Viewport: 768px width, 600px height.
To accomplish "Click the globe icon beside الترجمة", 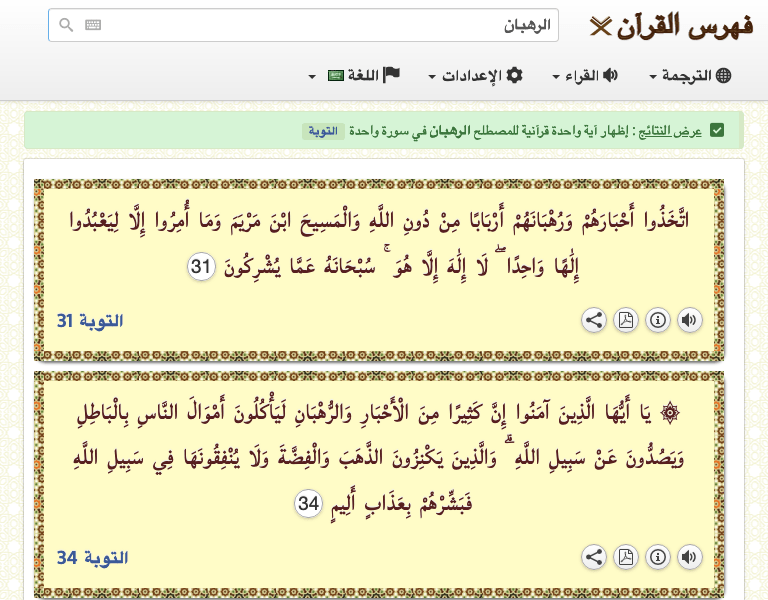I will click(x=723, y=75).
